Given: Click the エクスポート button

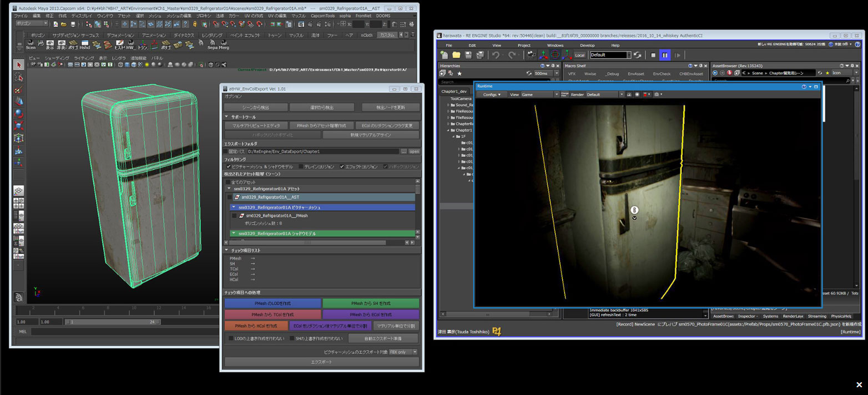Looking at the screenshot, I should 321,362.
